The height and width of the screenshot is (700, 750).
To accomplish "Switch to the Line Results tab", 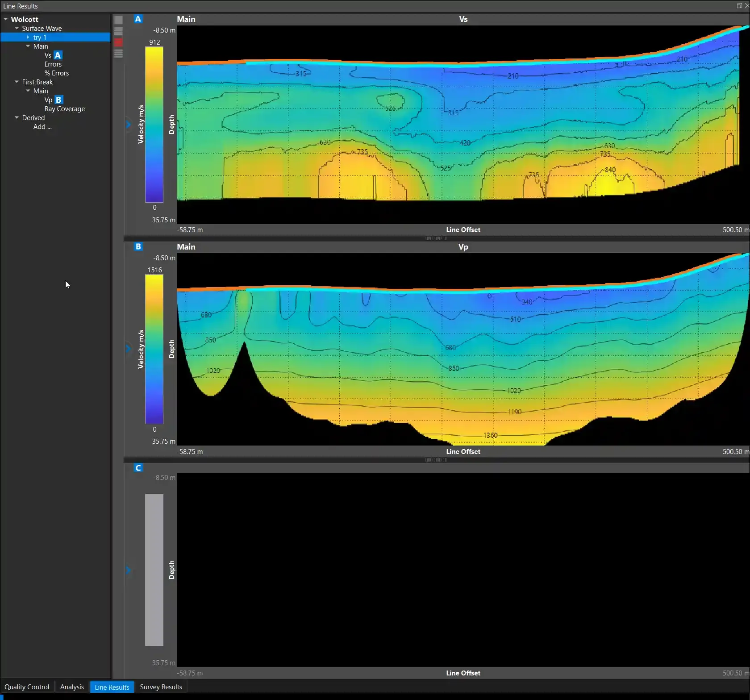I will 112,687.
